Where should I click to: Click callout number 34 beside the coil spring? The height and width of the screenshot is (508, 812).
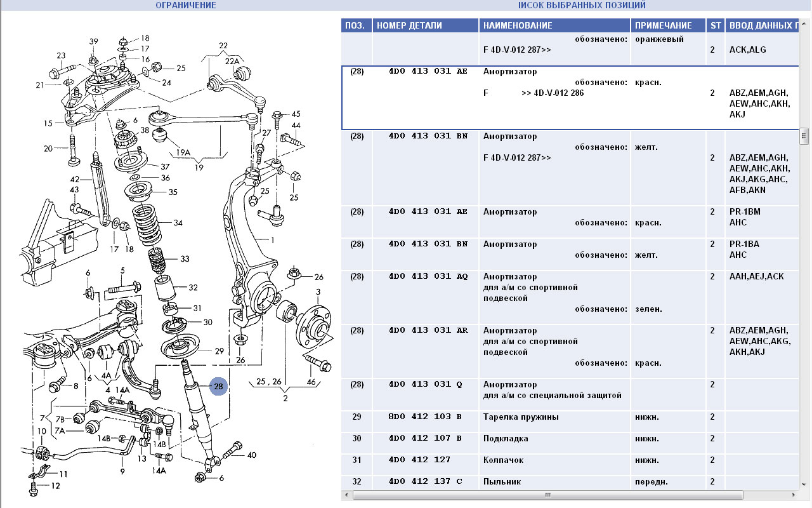[x=178, y=223]
